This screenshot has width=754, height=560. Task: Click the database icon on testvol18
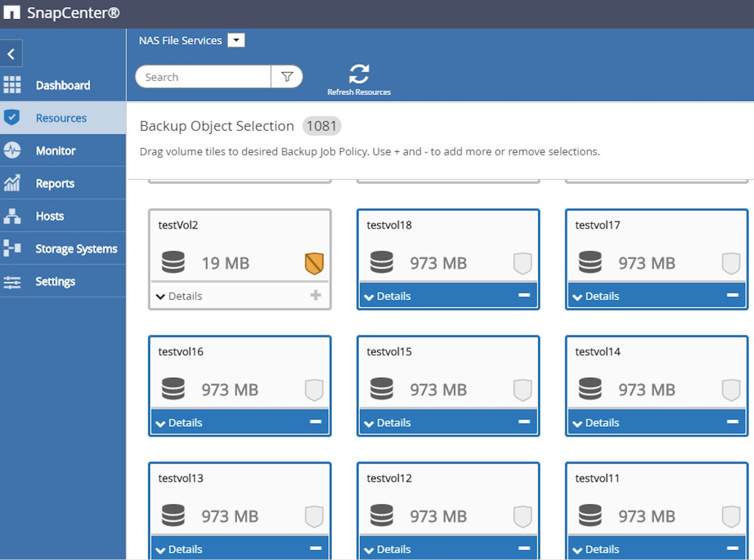(x=381, y=262)
